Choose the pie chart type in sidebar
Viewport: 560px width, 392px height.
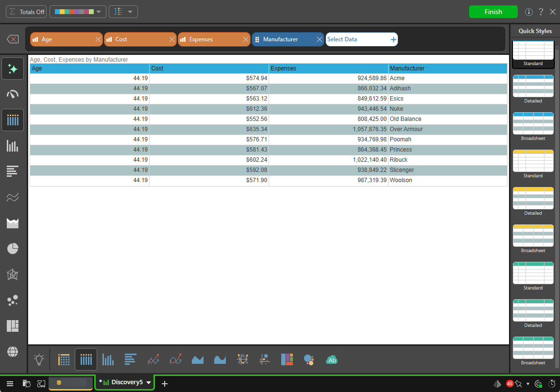[13, 249]
